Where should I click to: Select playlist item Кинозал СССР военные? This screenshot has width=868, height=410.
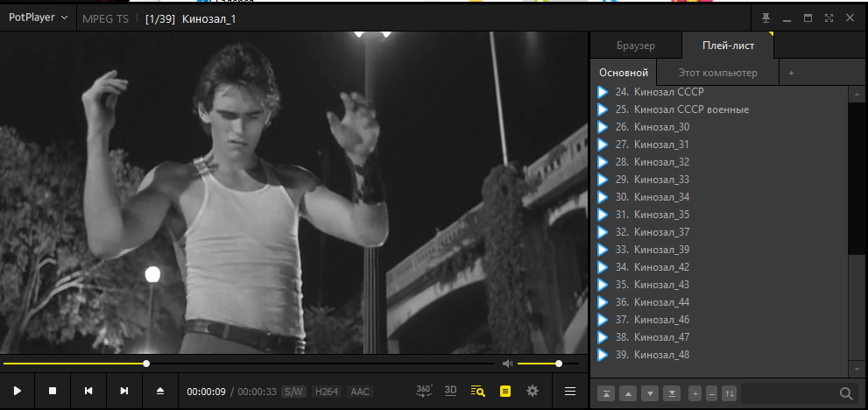(x=720, y=110)
